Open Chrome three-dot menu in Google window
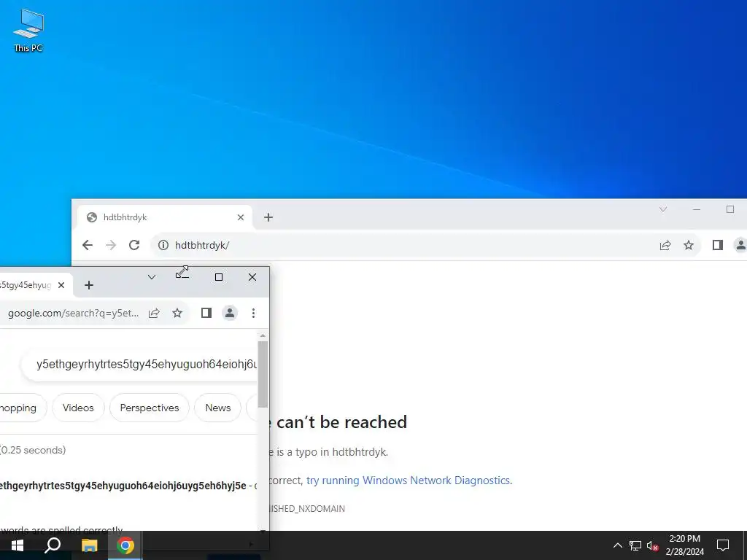Screen dimensions: 747x560 [x=253, y=313]
